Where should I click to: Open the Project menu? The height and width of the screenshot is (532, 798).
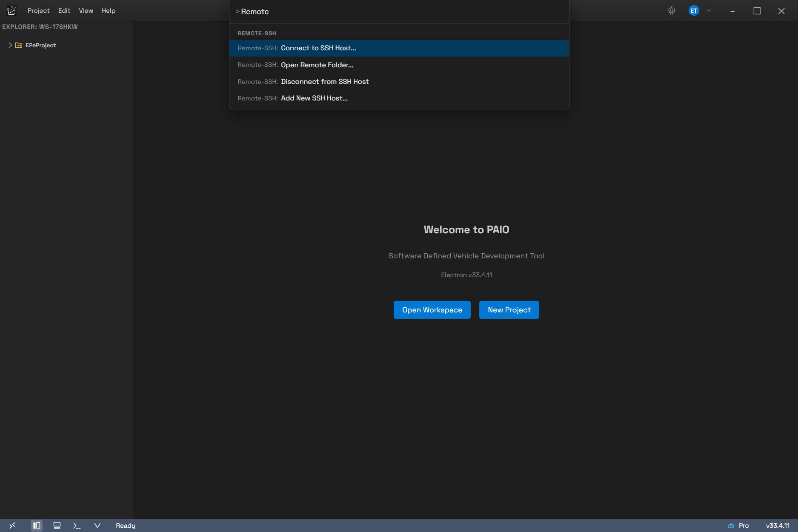tap(38, 11)
